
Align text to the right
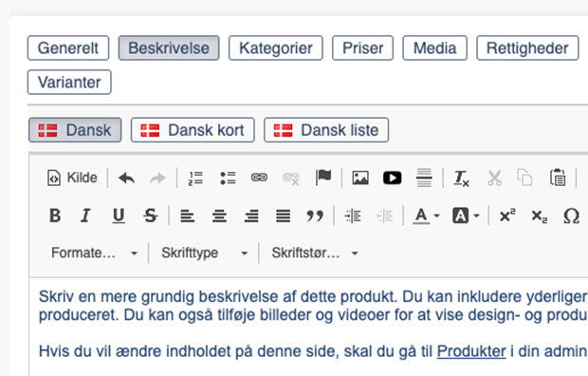[251, 216]
